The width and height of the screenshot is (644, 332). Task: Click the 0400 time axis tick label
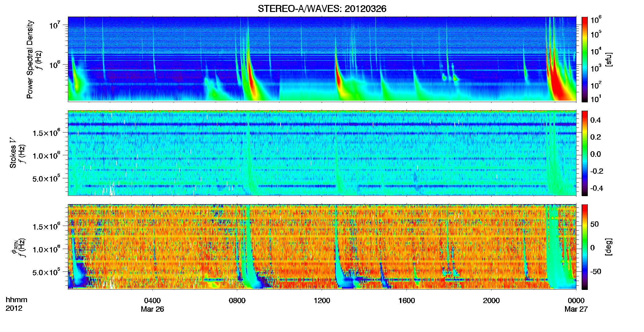[152, 301]
